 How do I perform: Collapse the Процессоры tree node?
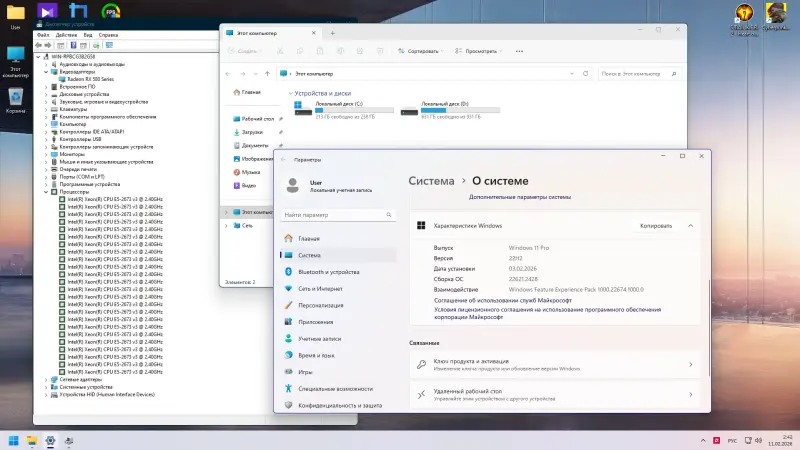(48, 192)
